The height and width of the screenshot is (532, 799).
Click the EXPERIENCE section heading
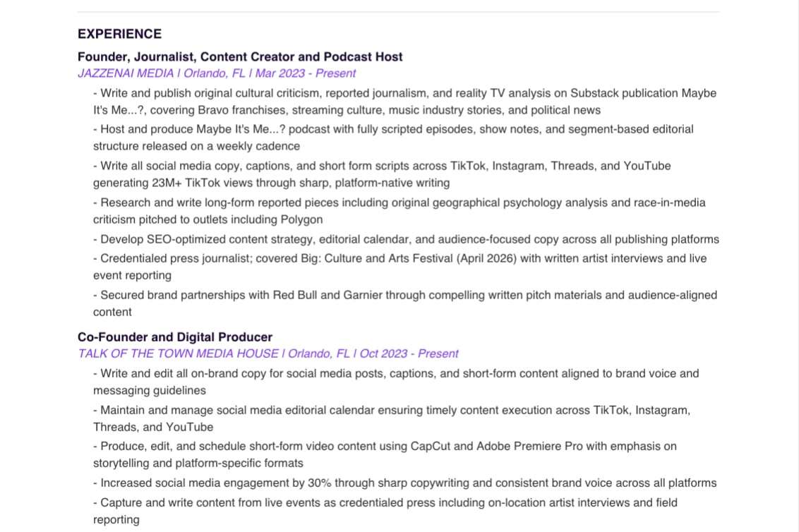[119, 34]
